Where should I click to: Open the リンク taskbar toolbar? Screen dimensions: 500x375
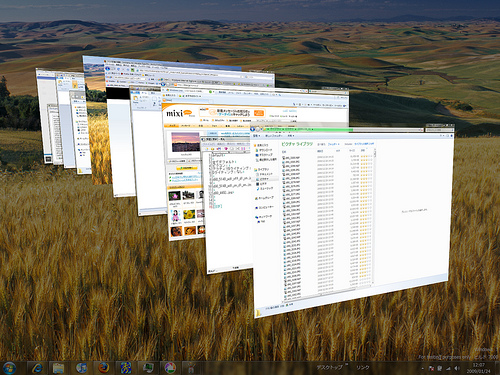pos(363,367)
